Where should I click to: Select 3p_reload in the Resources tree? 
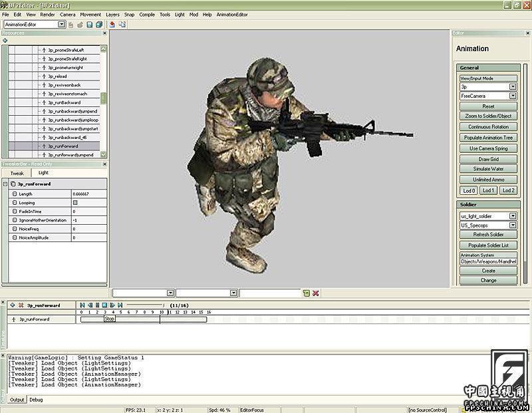click(57, 76)
